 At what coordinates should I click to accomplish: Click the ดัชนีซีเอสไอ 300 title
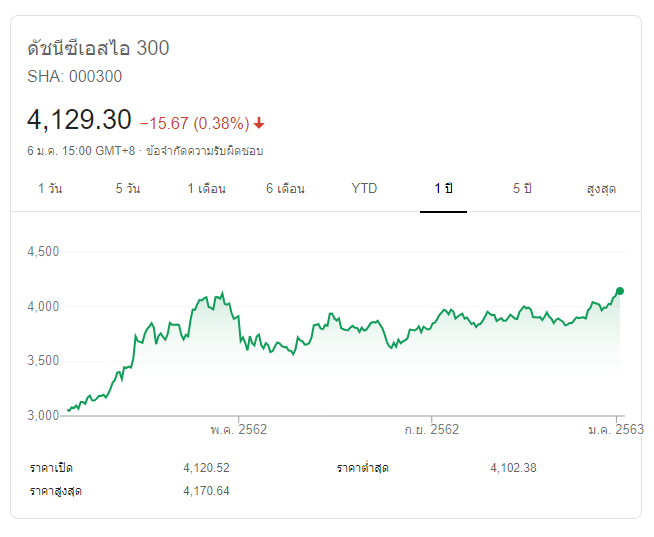click(x=98, y=48)
